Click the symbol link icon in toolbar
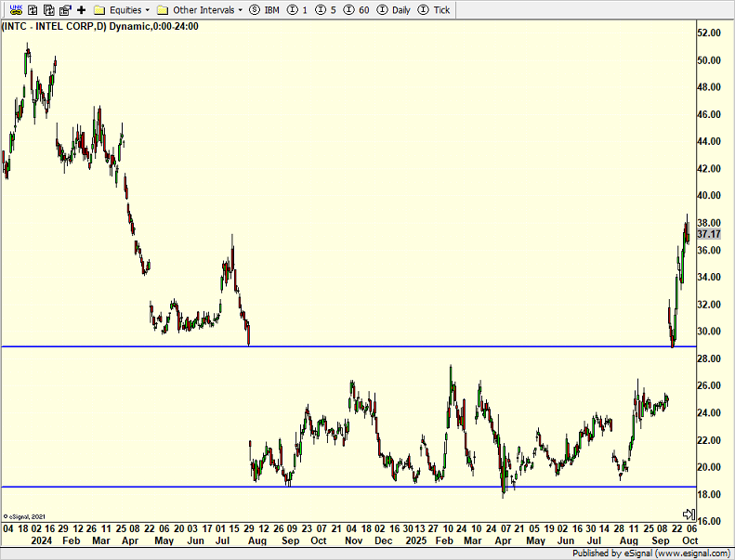Screen dimensions: 735x560 click(16, 9)
